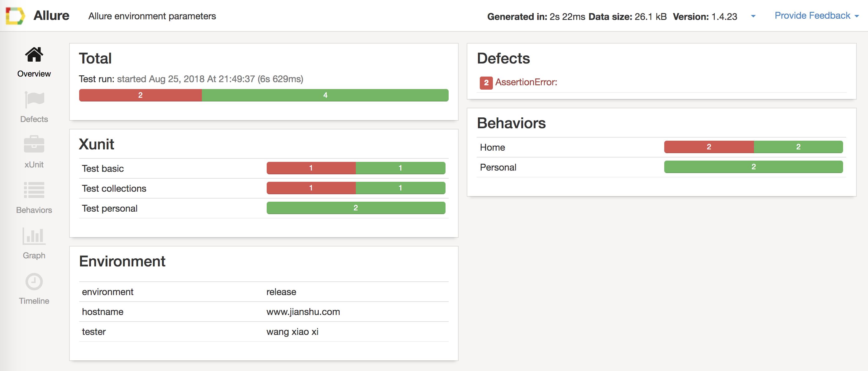Open the Defects flag icon
The height and width of the screenshot is (371, 868).
[x=34, y=100]
